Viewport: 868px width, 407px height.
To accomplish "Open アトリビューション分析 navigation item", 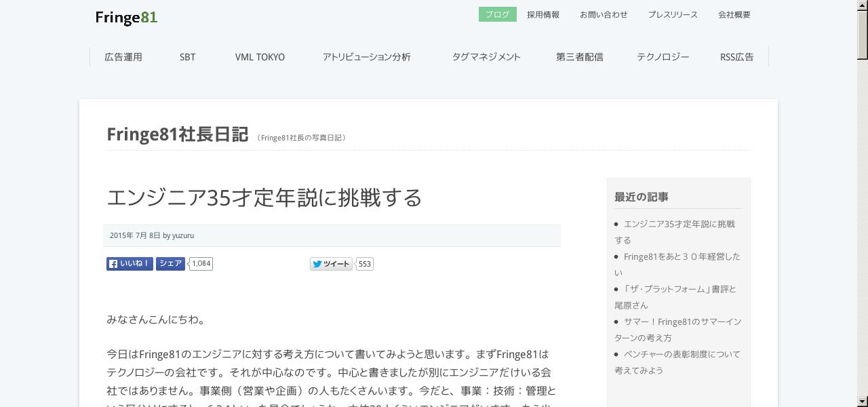I will click(367, 57).
